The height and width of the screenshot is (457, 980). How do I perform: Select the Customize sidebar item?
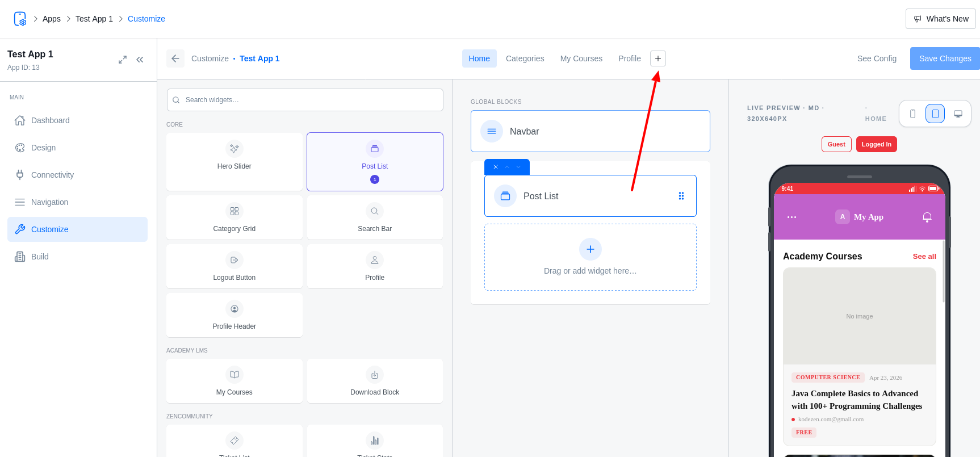77,229
